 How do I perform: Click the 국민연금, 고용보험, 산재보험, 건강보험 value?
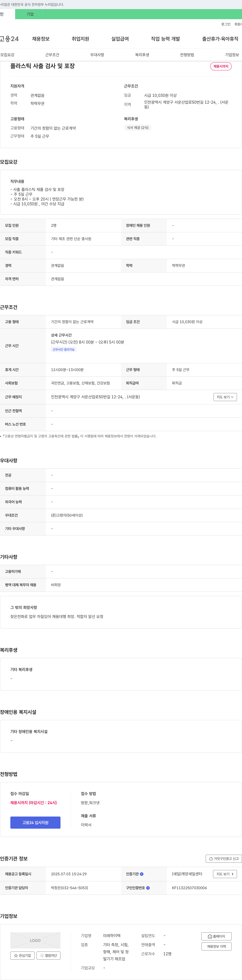coord(80,383)
